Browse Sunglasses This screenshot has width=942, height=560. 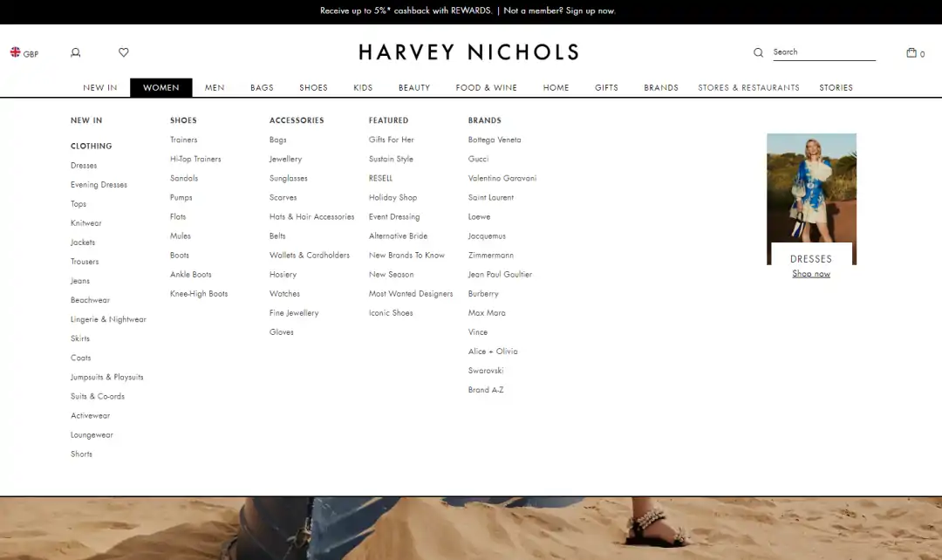point(289,179)
